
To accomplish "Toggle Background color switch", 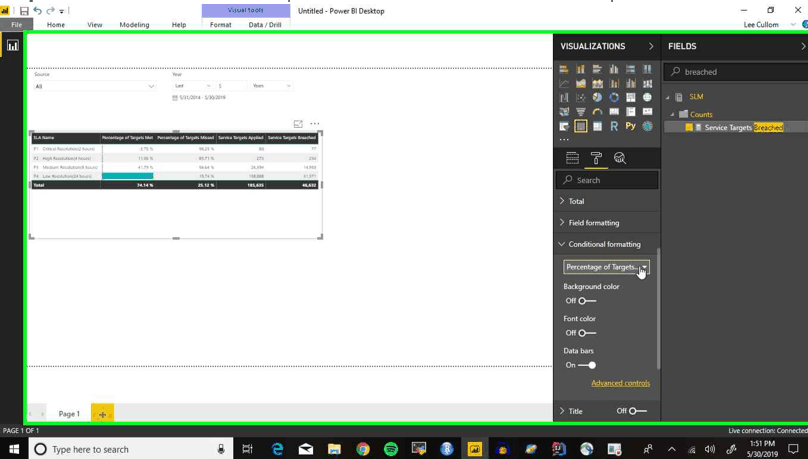I will click(x=586, y=301).
